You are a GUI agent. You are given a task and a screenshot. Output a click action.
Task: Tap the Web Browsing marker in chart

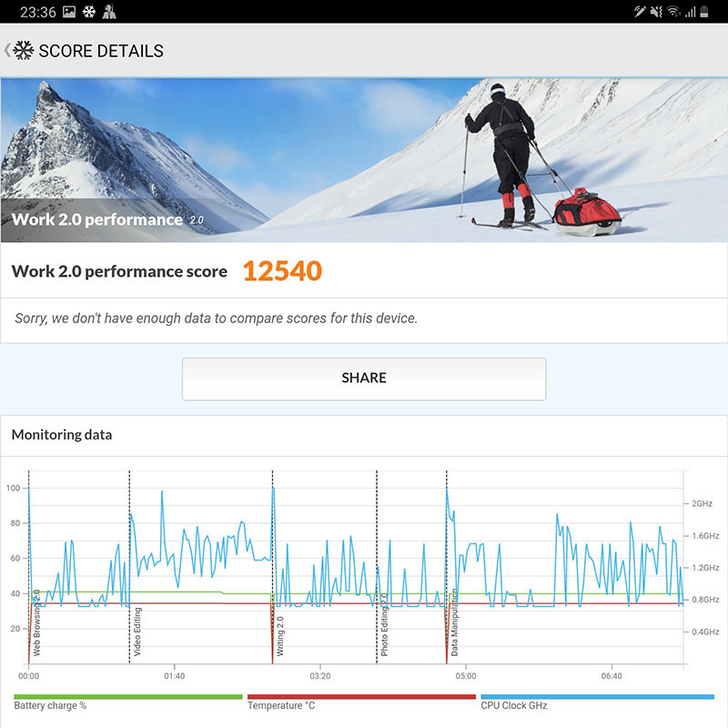pos(36,623)
